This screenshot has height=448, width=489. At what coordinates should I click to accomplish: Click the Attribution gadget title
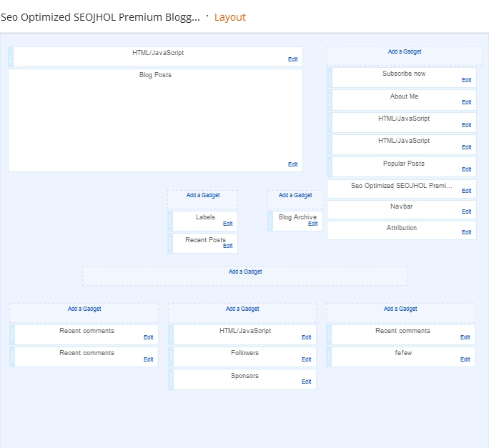[401, 228]
